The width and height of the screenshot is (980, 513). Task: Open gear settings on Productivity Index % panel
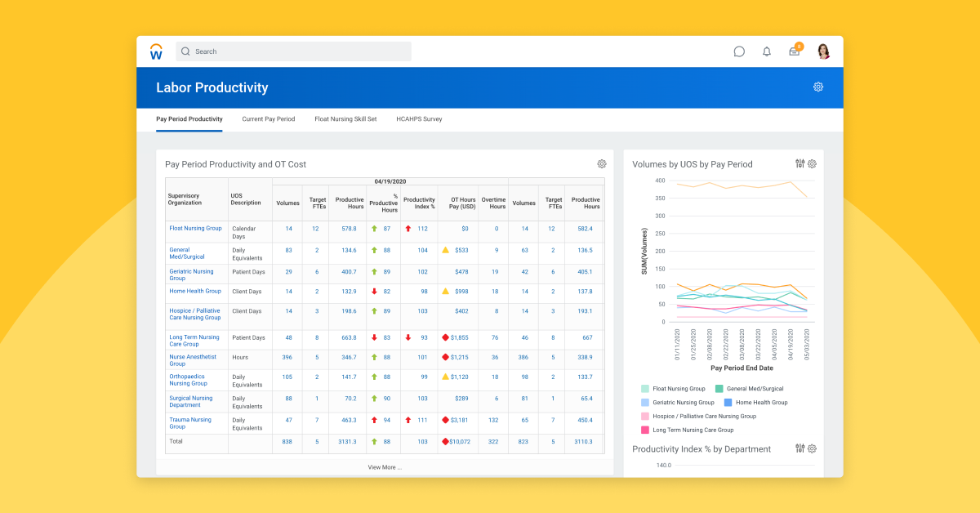pos(812,448)
